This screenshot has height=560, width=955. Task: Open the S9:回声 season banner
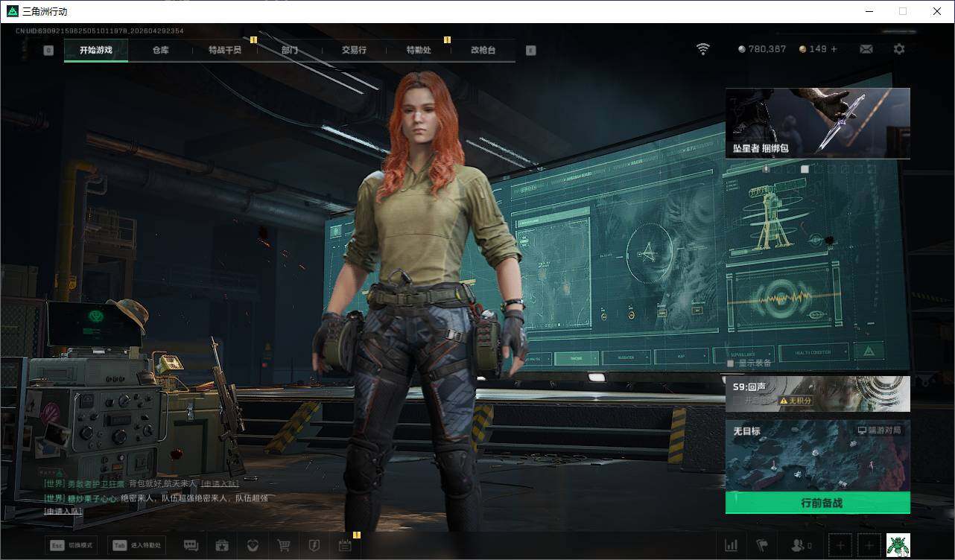[817, 394]
